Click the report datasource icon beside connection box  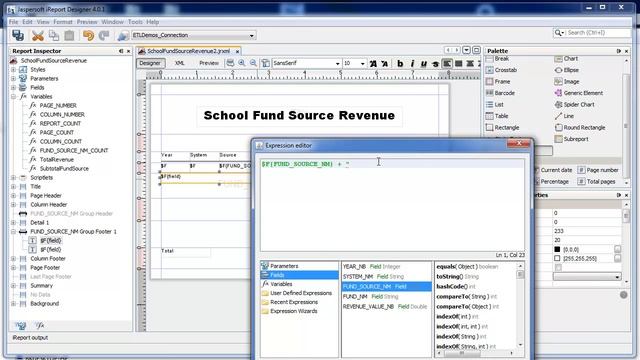(x=122, y=36)
